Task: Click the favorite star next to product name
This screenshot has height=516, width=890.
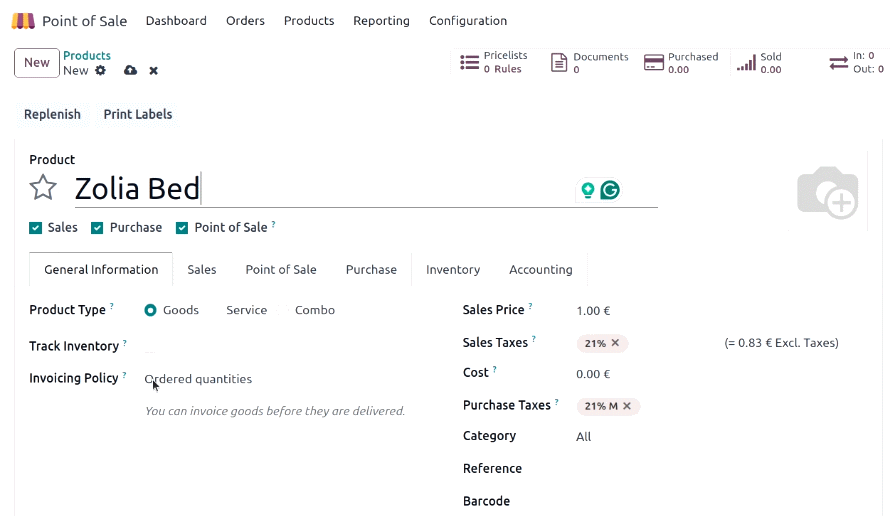Action: click(x=43, y=188)
